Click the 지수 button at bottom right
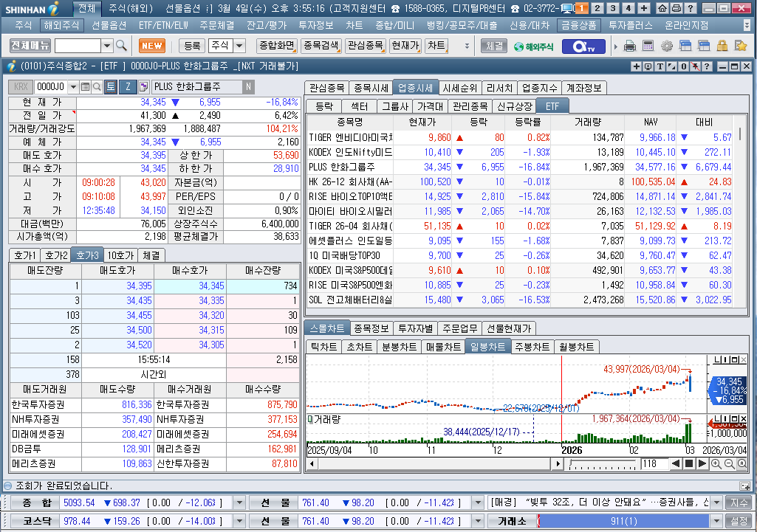 pos(739,502)
